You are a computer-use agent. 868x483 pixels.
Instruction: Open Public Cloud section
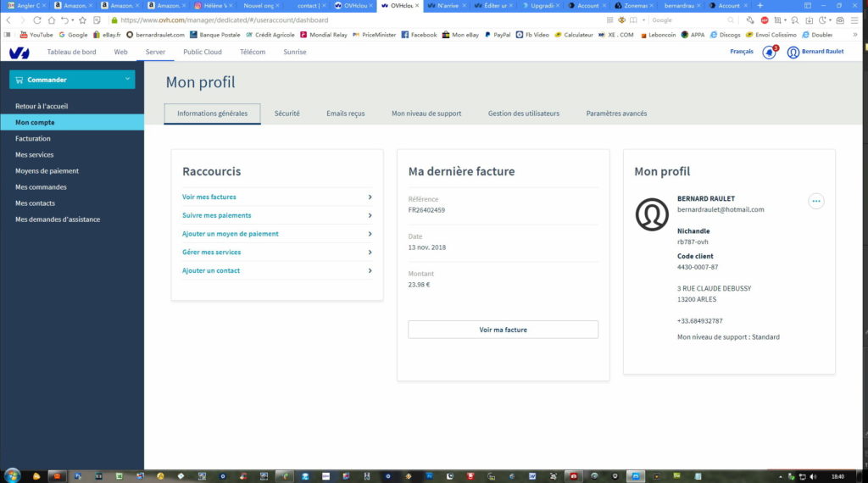pos(203,52)
